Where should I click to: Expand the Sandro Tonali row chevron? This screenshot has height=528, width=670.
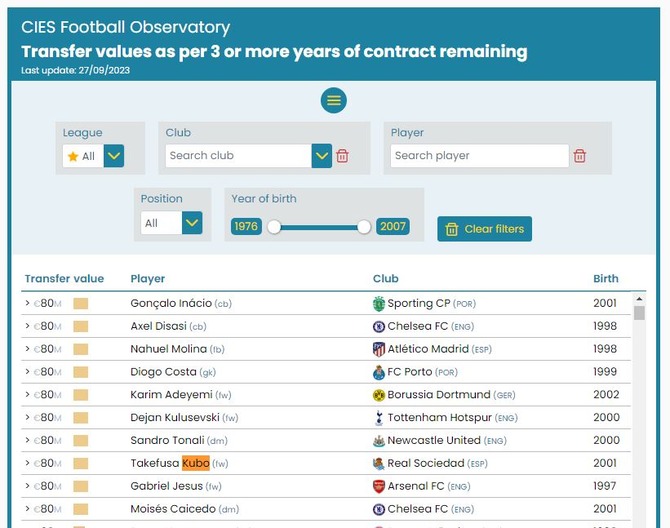coord(27,440)
